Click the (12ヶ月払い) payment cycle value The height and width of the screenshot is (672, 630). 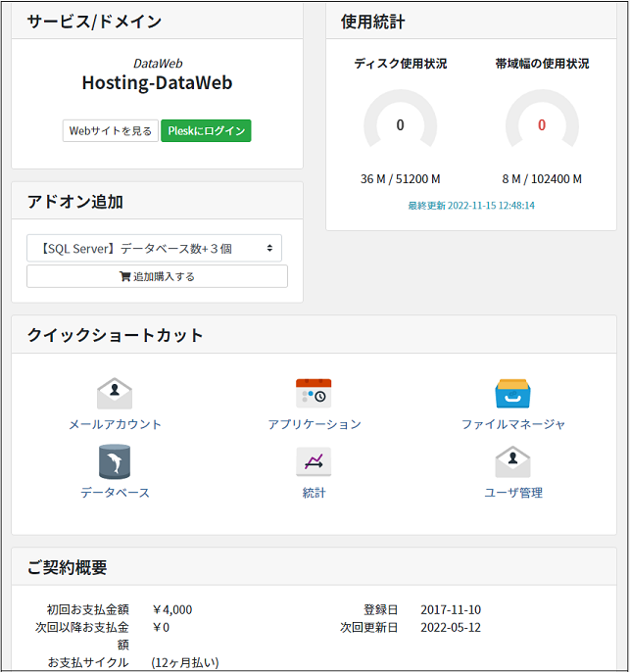[x=185, y=662]
